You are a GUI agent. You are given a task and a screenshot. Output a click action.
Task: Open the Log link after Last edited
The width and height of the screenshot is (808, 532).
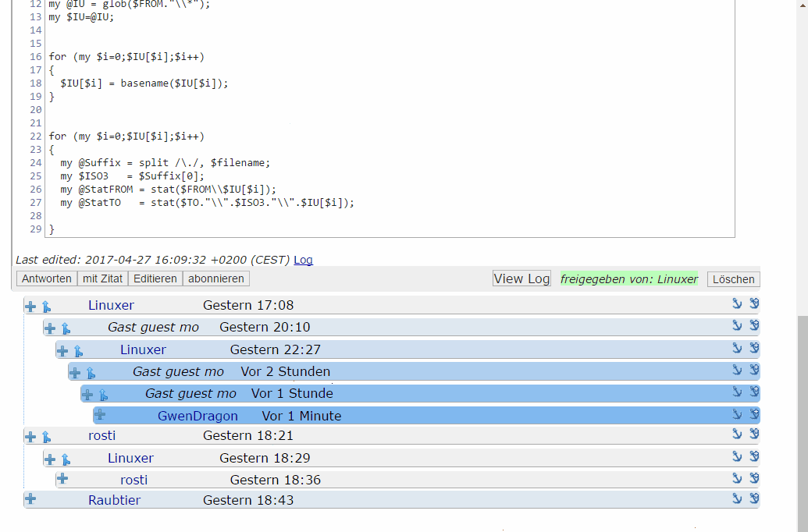coord(303,260)
